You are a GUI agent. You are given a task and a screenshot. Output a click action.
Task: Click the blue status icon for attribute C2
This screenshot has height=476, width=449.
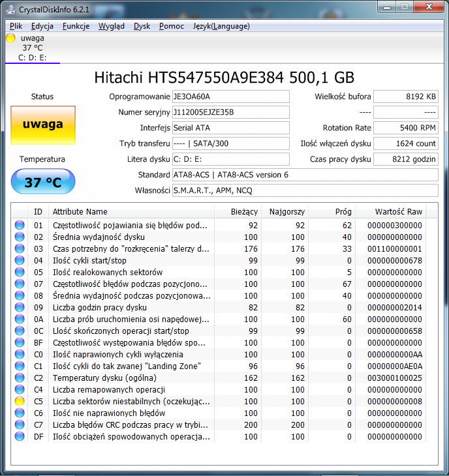click(x=20, y=378)
